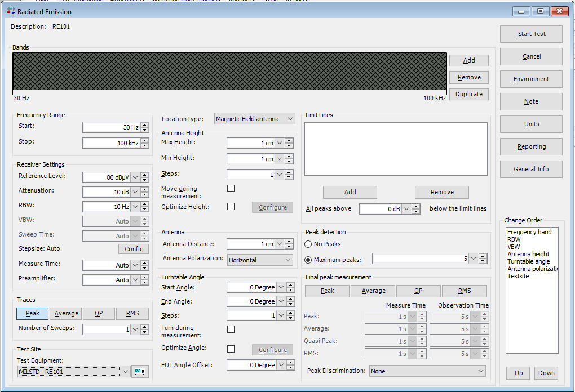Viewport: 575px width, 392px height.
Task: Increment the Number of Sweeps spinner
Action: coord(145,327)
